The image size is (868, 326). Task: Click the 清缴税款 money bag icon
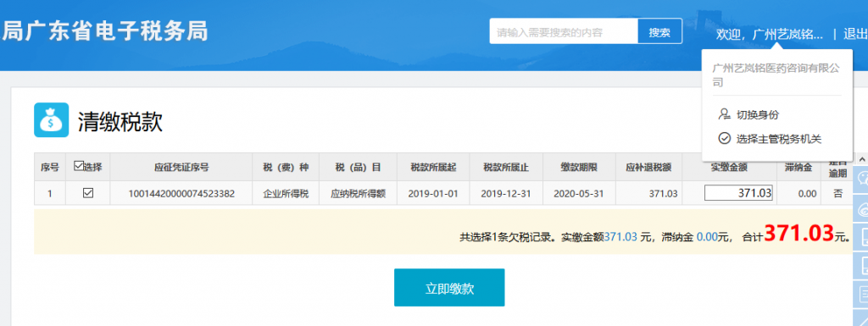(x=52, y=120)
